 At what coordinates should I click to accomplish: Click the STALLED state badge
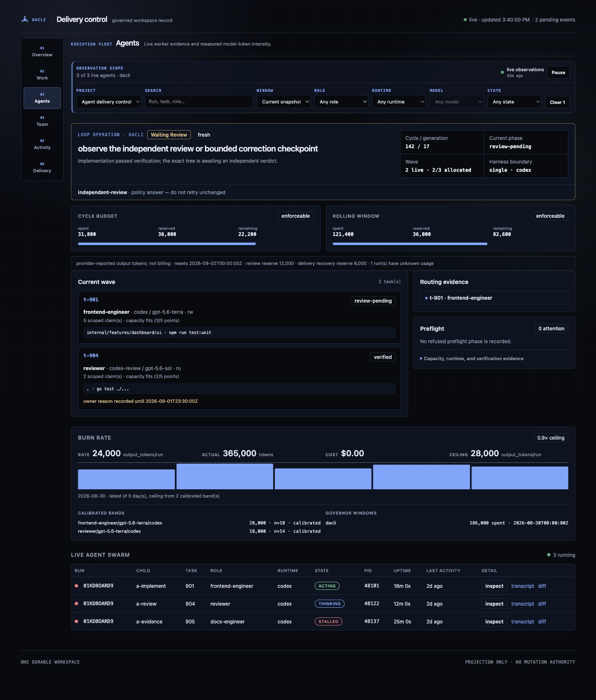coord(328,622)
